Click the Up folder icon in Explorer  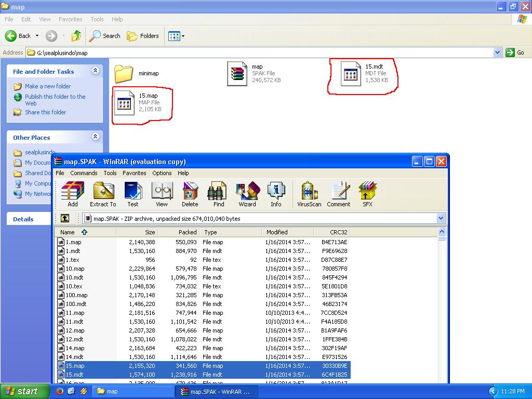click(76, 36)
